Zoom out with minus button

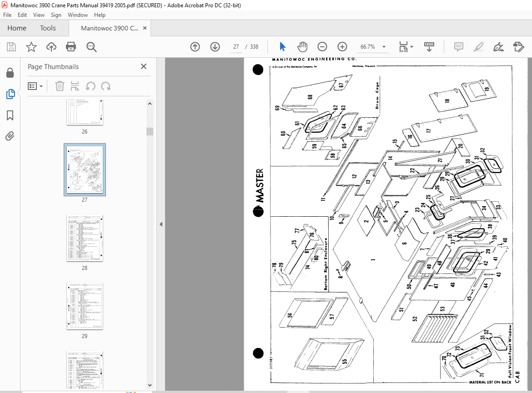(x=322, y=47)
